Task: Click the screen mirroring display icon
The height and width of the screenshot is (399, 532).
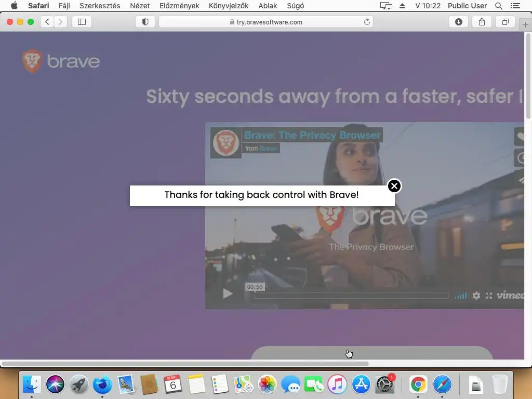Action: [386, 6]
